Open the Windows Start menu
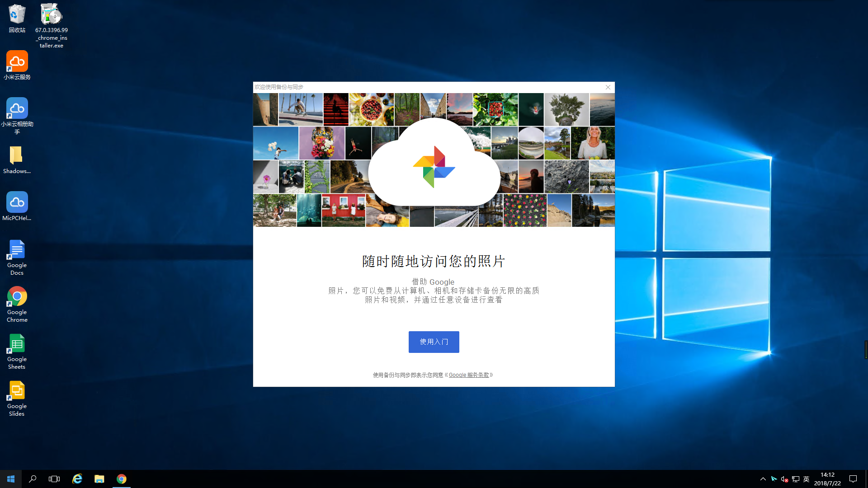This screenshot has height=488, width=868. point(11,479)
